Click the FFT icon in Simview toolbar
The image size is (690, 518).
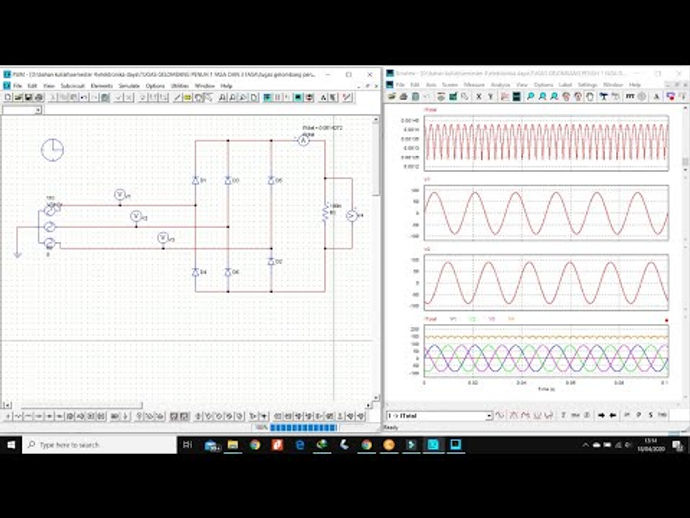[x=630, y=96]
